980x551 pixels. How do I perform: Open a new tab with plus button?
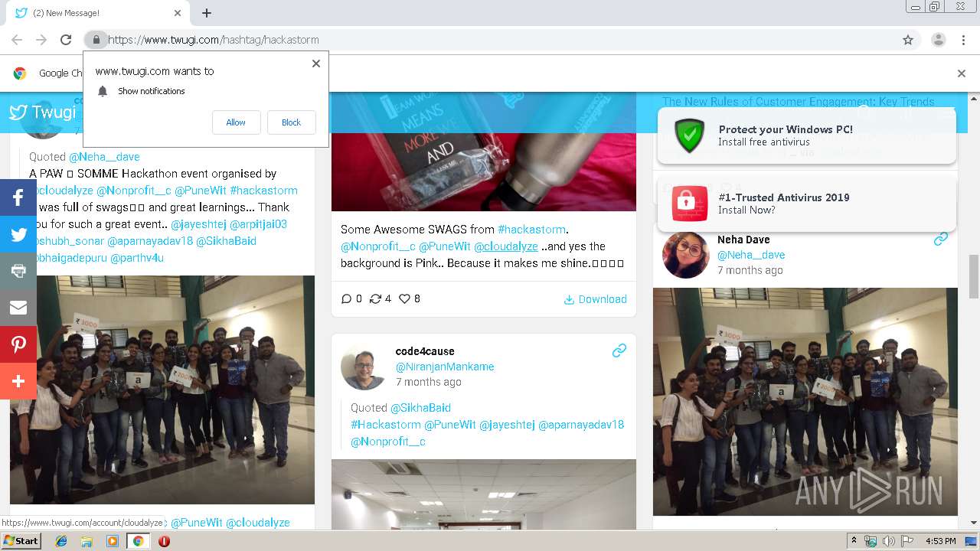point(207,13)
